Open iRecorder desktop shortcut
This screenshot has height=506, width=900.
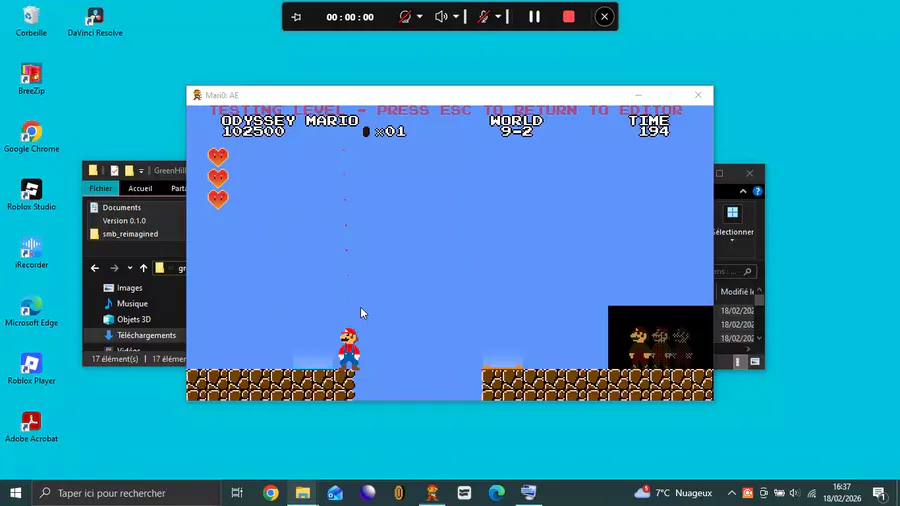pyautogui.click(x=31, y=253)
